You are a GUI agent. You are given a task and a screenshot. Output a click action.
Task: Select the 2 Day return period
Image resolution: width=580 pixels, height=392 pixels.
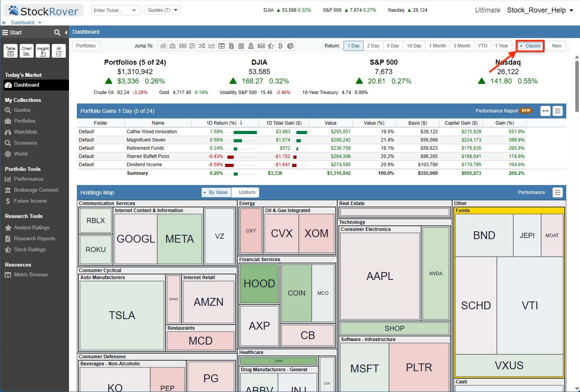[373, 46]
